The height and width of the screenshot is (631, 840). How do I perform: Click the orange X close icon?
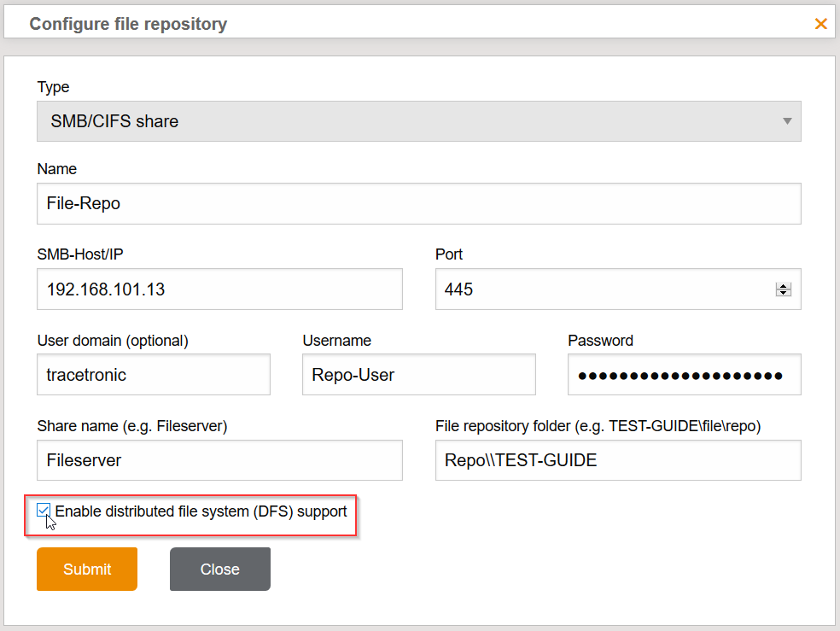821,23
